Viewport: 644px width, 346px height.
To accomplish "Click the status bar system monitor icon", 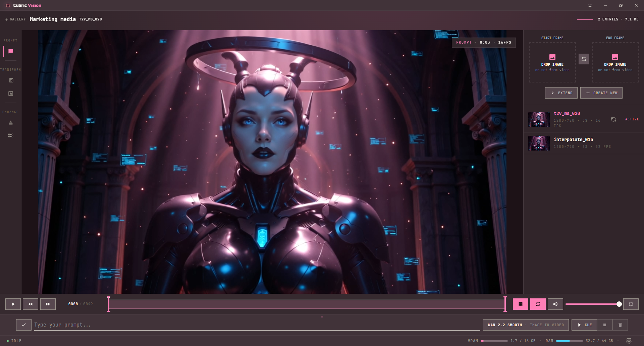I will (629, 341).
